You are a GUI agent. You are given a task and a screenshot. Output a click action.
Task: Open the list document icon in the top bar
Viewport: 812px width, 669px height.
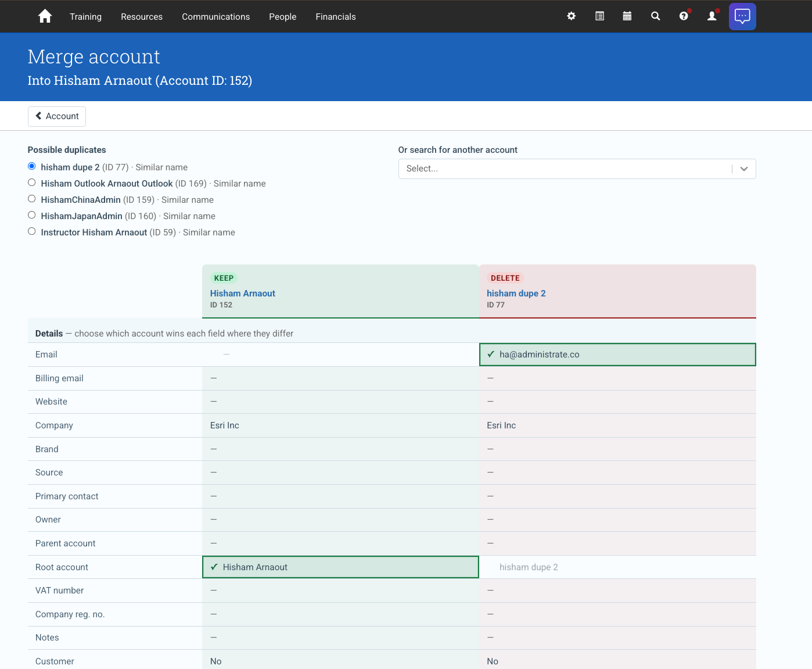tap(599, 16)
